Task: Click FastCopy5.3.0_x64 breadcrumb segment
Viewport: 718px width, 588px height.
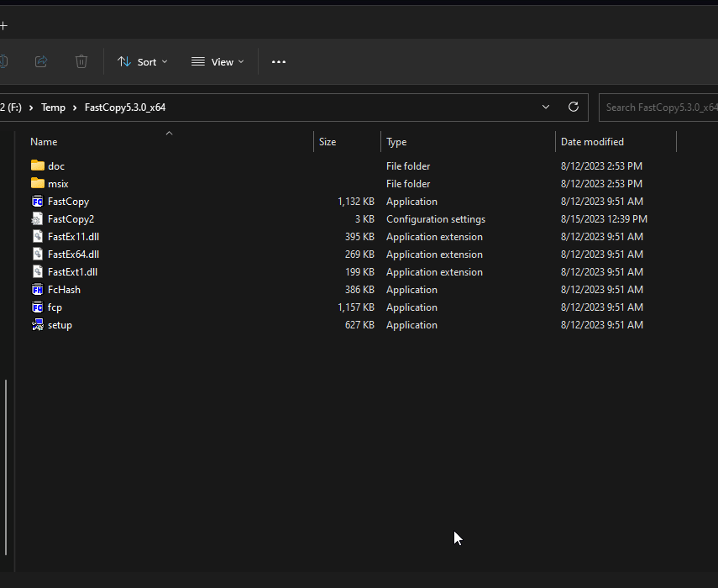Action: 125,108
